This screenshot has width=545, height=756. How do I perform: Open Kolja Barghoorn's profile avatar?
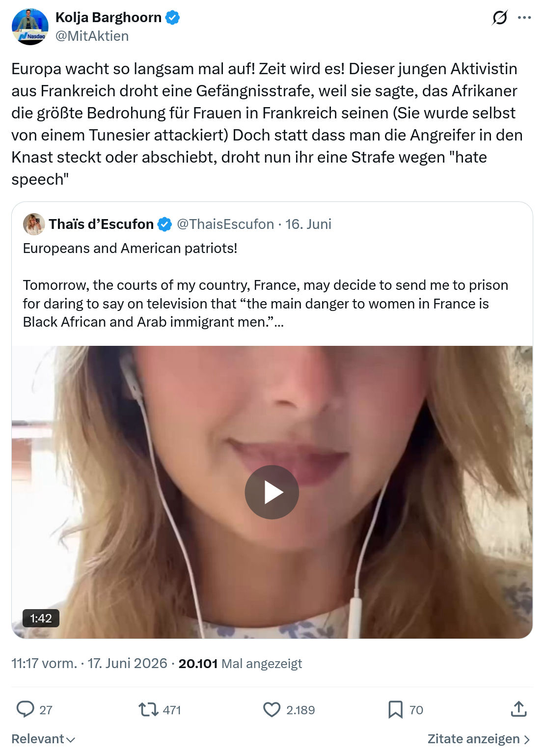click(x=30, y=27)
